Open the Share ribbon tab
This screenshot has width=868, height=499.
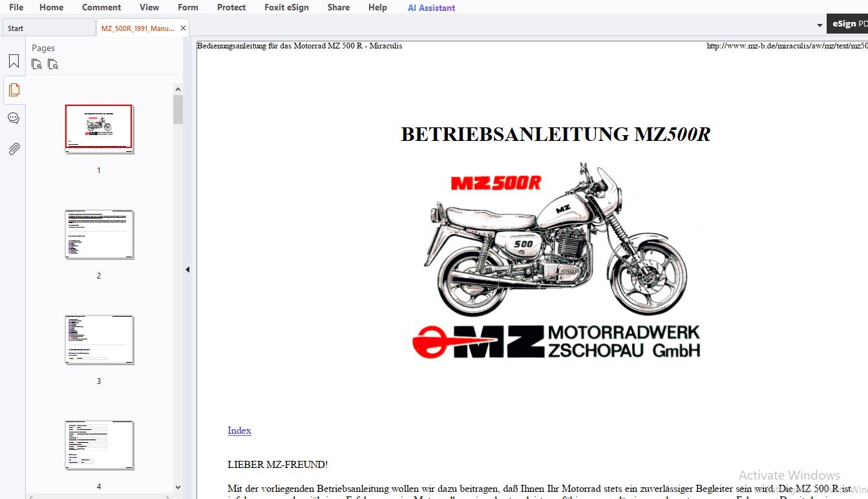pyautogui.click(x=339, y=8)
